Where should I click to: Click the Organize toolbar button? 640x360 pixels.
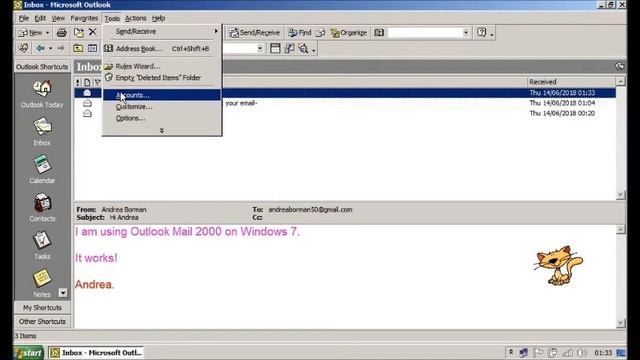click(349, 33)
